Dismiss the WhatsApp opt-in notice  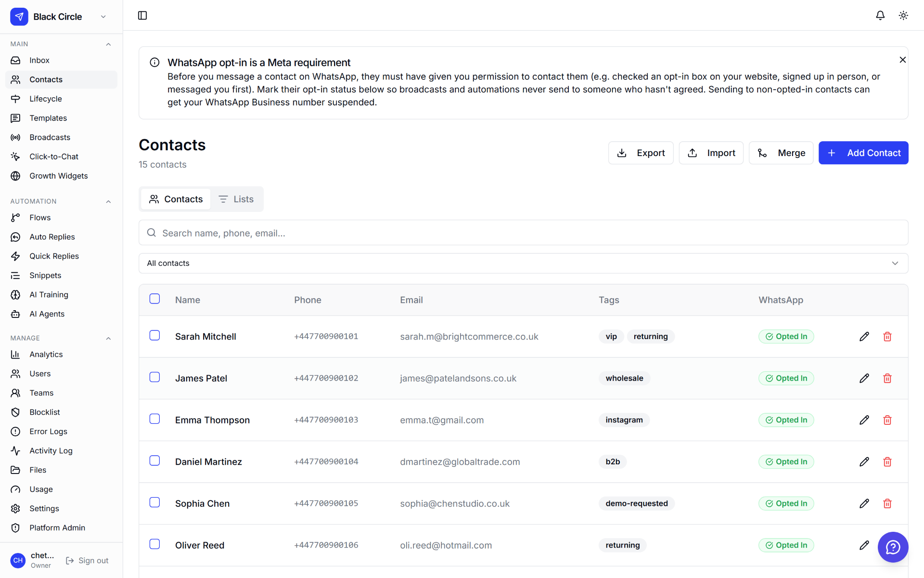point(903,60)
